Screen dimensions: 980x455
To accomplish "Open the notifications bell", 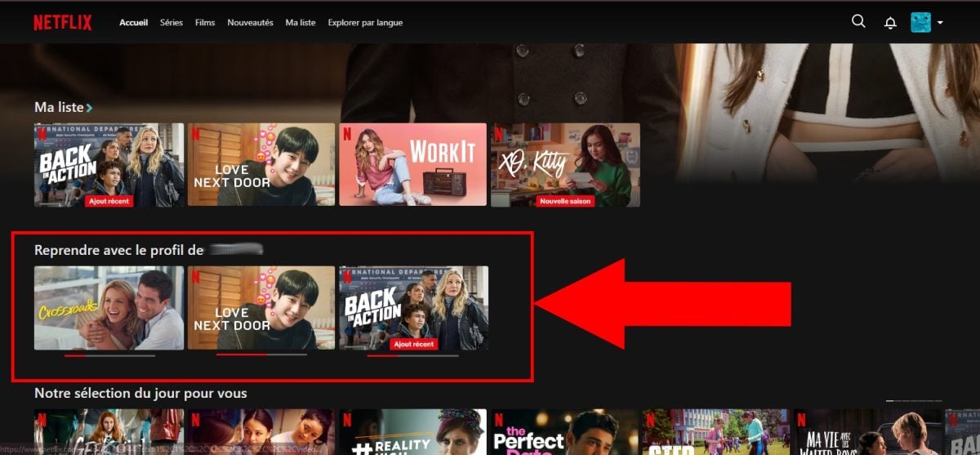I will 890,23.
